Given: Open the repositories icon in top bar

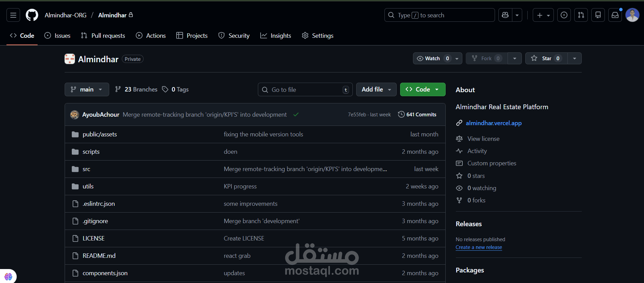Looking at the screenshot, I should click(x=598, y=15).
